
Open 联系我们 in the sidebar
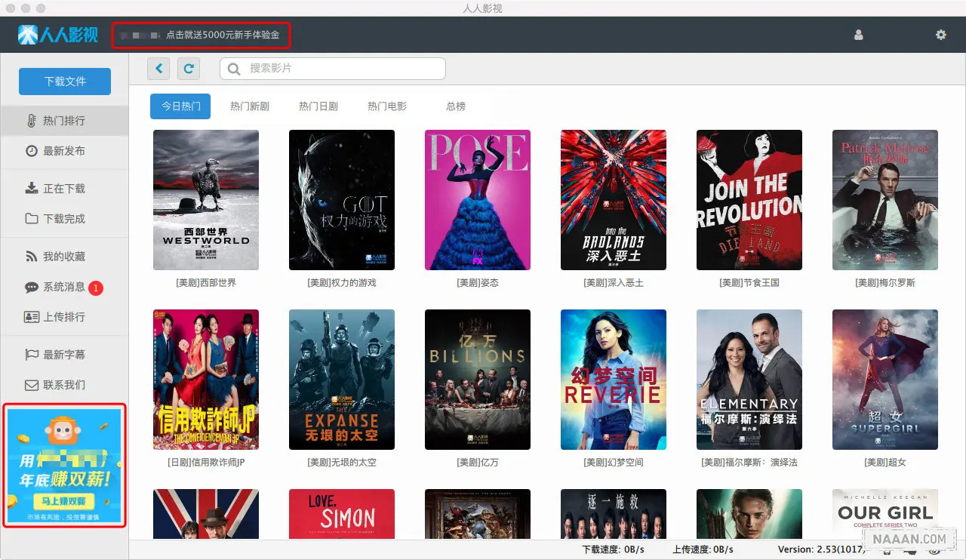point(64,385)
